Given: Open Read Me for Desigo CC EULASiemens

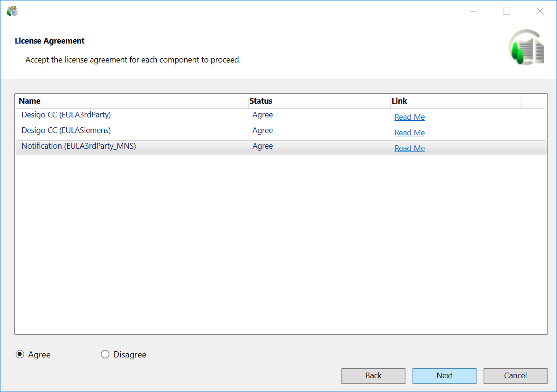Looking at the screenshot, I should coord(410,133).
